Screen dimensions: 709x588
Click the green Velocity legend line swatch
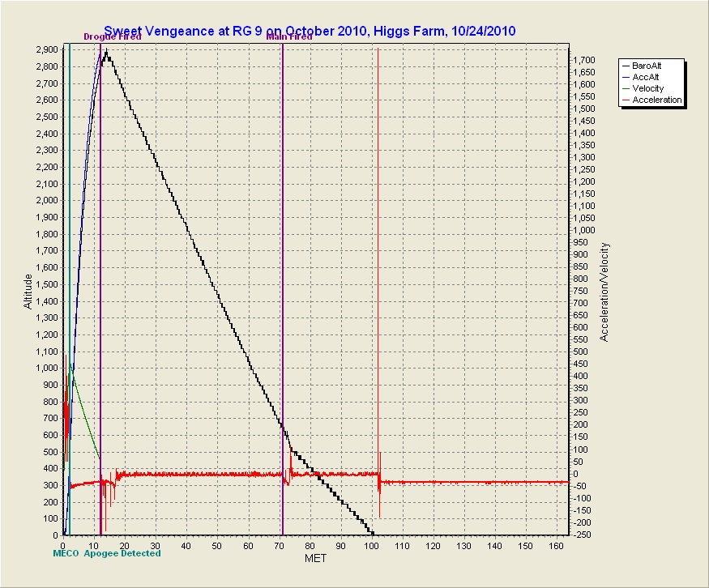point(626,88)
